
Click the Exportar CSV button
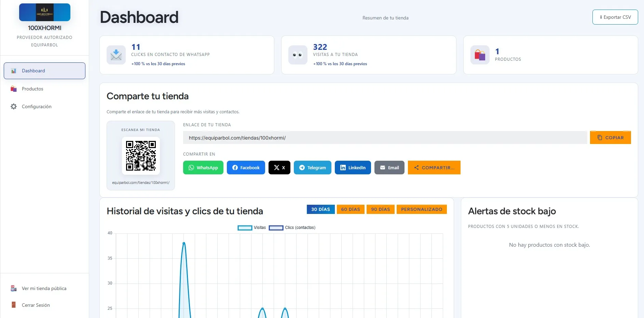click(615, 17)
